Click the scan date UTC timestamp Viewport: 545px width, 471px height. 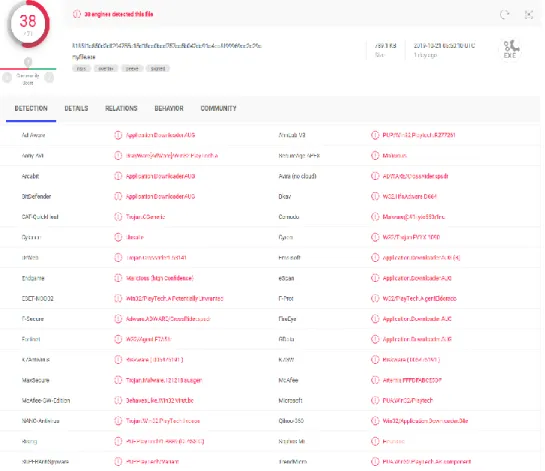[444, 46]
